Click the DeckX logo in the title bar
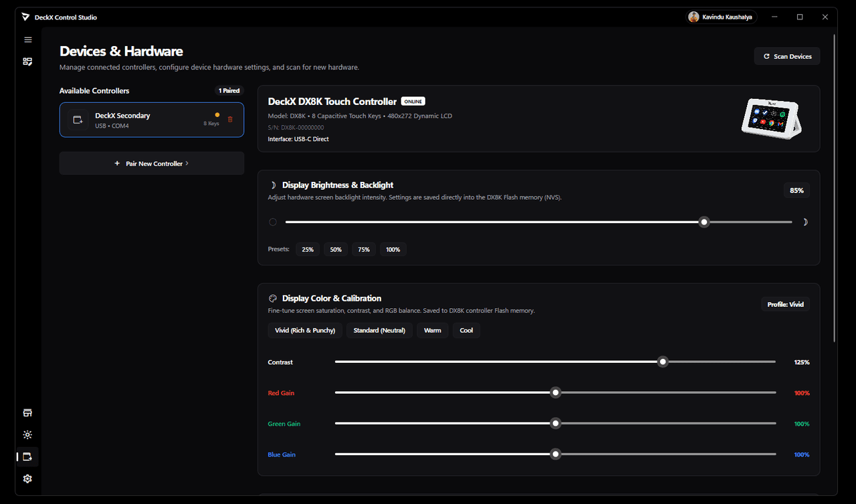 click(x=25, y=17)
